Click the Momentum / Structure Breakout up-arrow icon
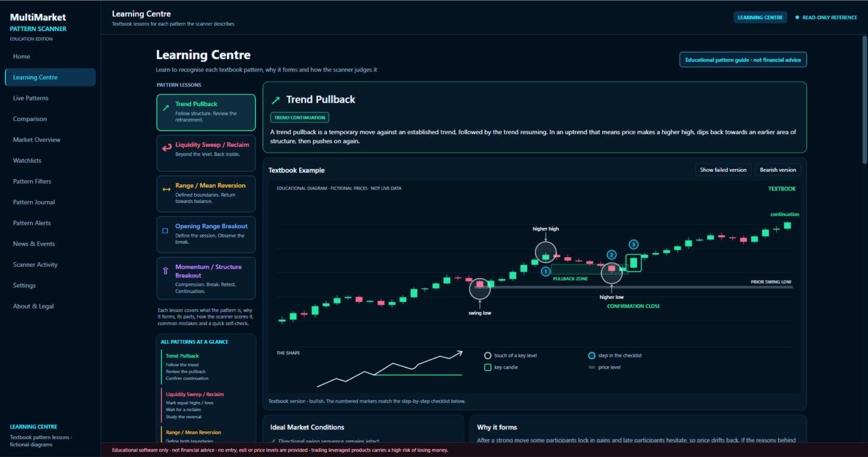This screenshot has width=868, height=457. (x=166, y=271)
